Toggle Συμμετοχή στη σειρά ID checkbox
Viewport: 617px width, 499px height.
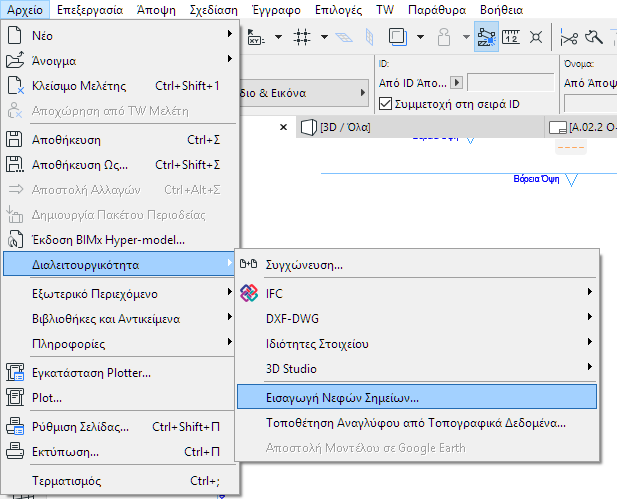pyautogui.click(x=385, y=104)
